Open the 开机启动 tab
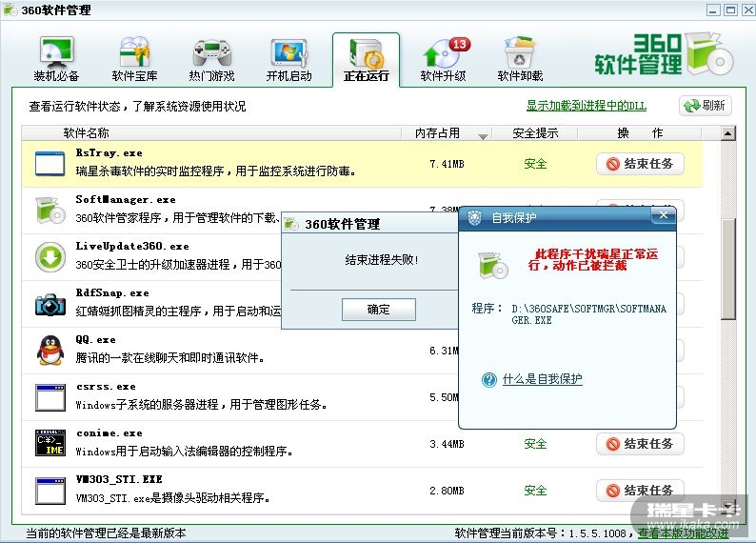Viewport: 756px width, 543px height. click(288, 59)
